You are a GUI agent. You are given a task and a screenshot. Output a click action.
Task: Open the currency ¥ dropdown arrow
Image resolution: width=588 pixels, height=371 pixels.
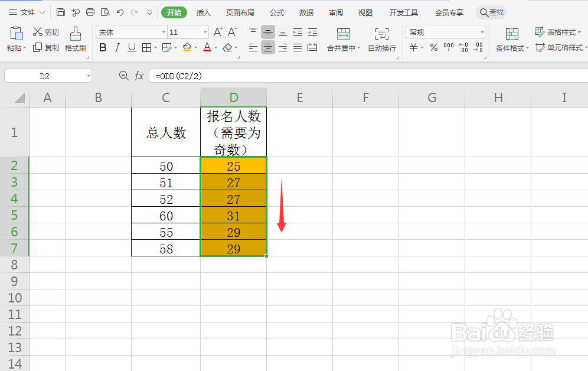point(422,48)
